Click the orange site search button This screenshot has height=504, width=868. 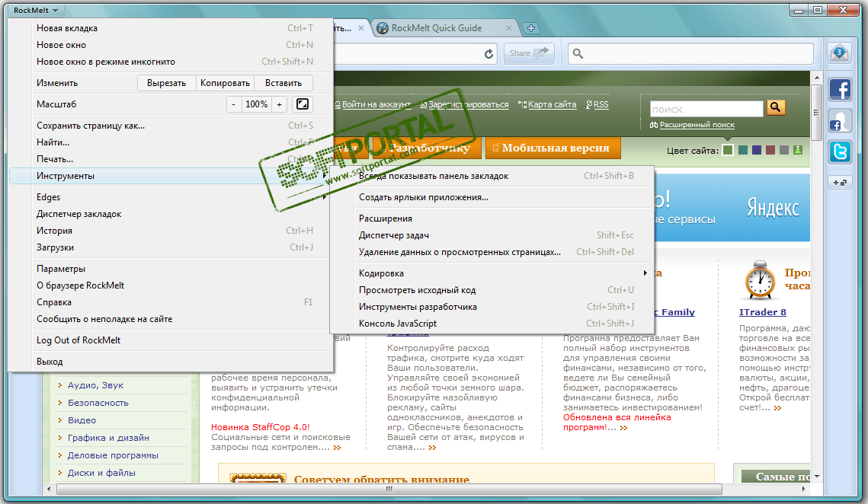coord(776,108)
